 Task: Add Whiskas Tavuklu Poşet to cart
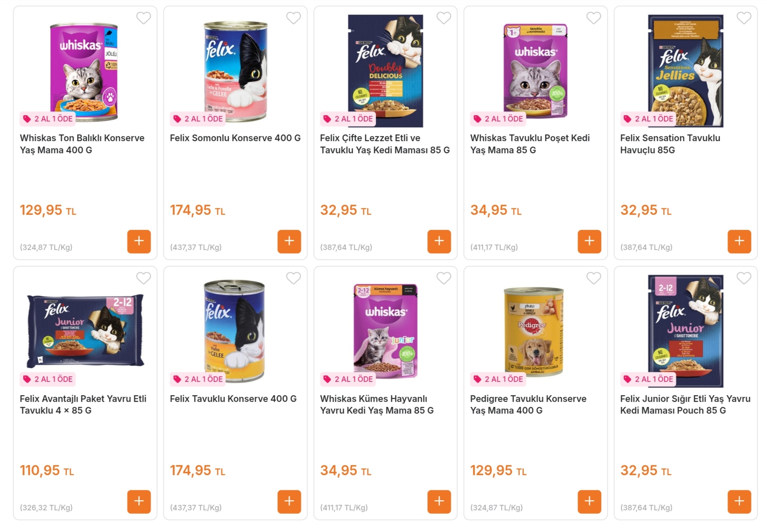point(589,241)
